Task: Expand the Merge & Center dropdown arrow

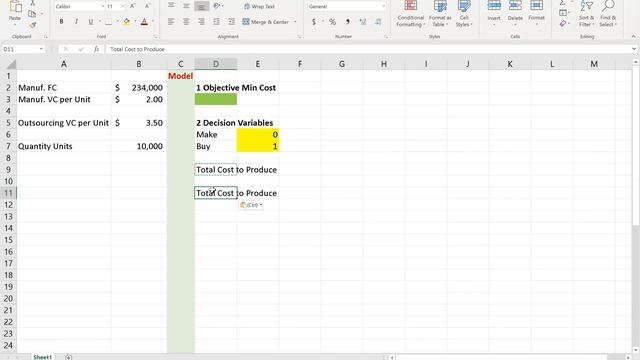Action: coord(295,22)
